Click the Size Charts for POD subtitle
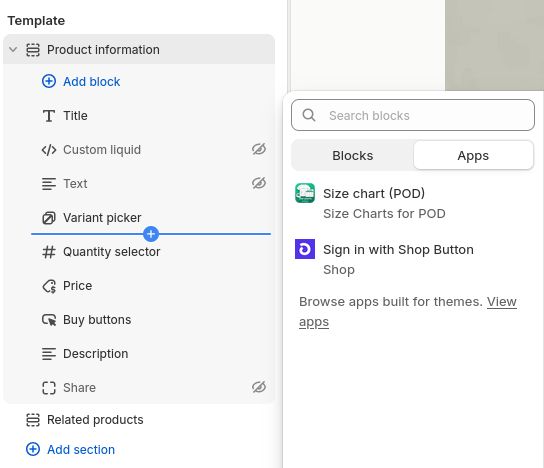Image resolution: width=544 pixels, height=468 pixels. point(384,214)
